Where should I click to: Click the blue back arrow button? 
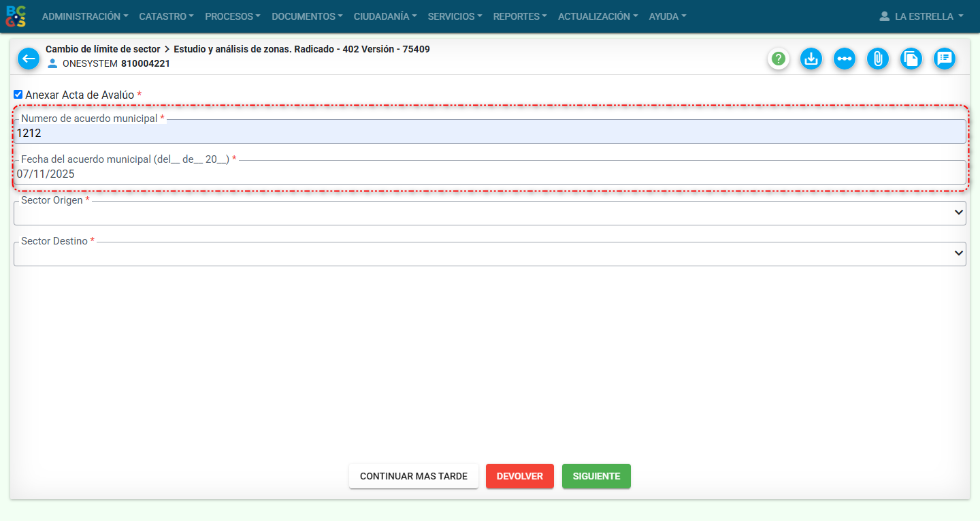[29, 59]
